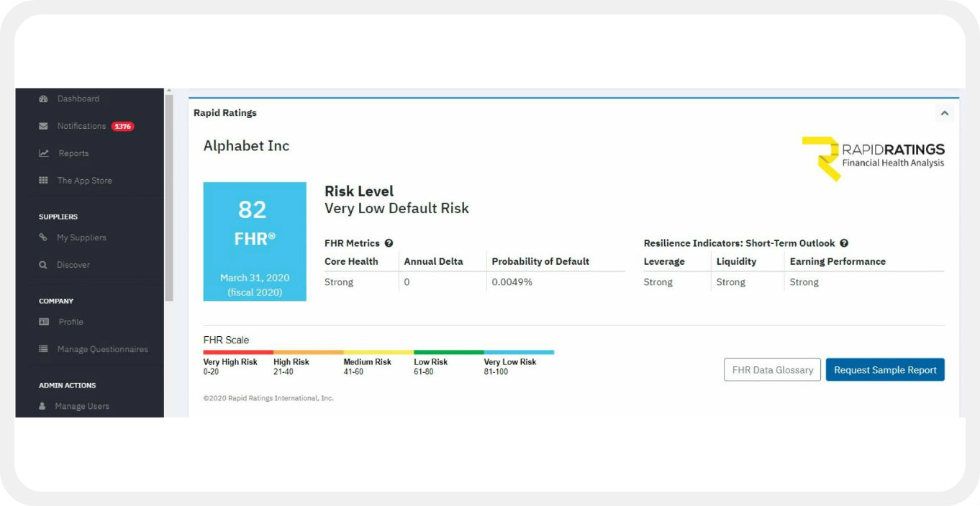Image resolution: width=980 pixels, height=506 pixels.
Task: Open Dashboard in sidebar
Action: tap(78, 99)
